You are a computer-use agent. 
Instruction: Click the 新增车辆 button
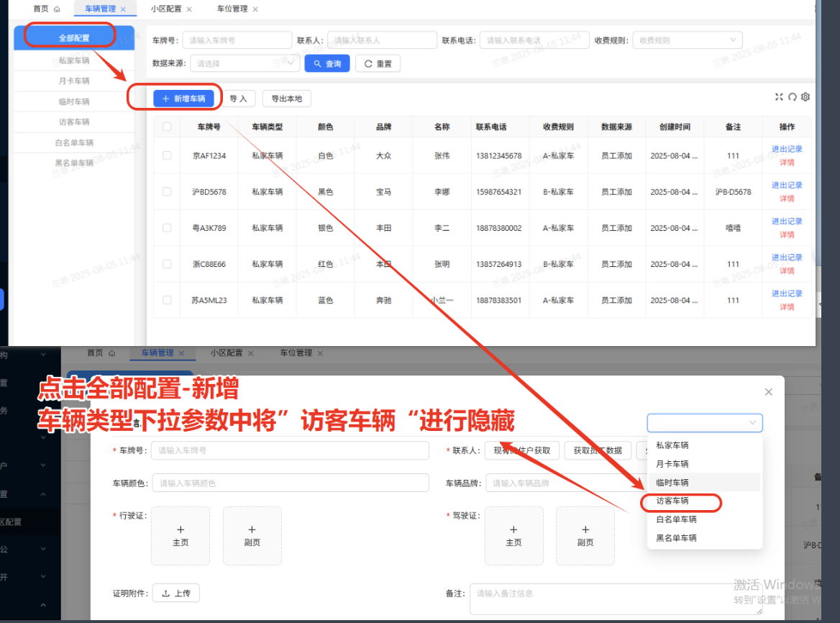click(x=183, y=99)
